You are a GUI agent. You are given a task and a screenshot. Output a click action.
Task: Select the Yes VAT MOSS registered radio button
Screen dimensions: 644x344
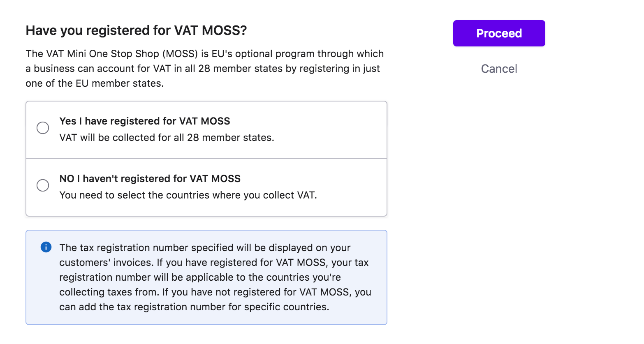pyautogui.click(x=43, y=128)
